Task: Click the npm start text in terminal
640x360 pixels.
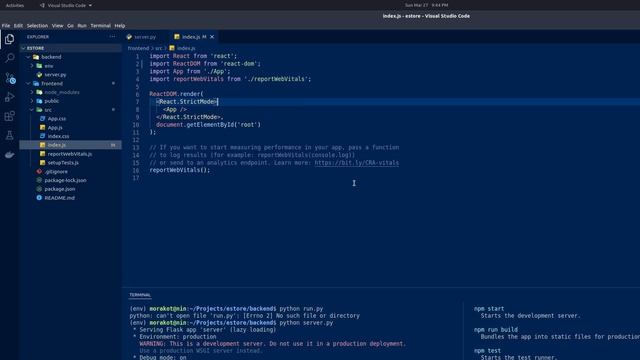Action: (489, 309)
